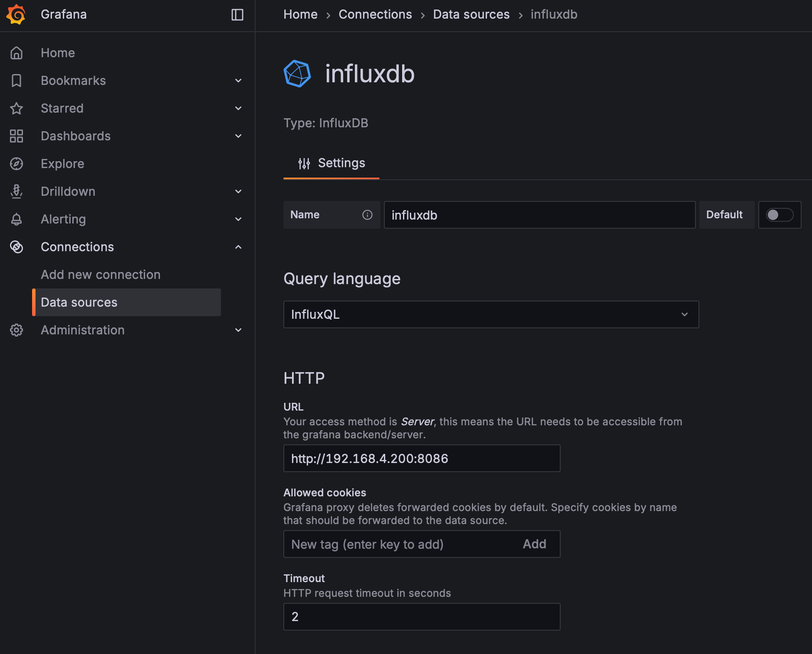Click the Grafana logo icon

click(16, 14)
